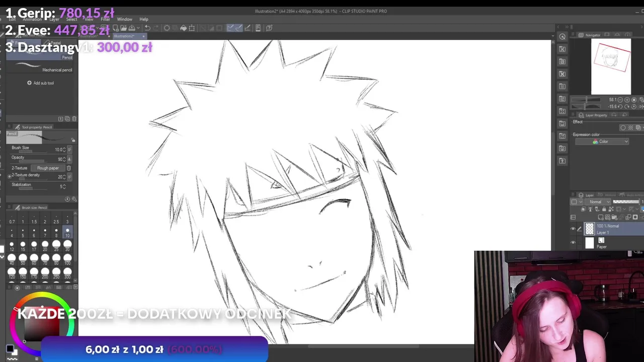Click the Open file folder icon in the command bar
This screenshot has width=644, height=362.
123,28
